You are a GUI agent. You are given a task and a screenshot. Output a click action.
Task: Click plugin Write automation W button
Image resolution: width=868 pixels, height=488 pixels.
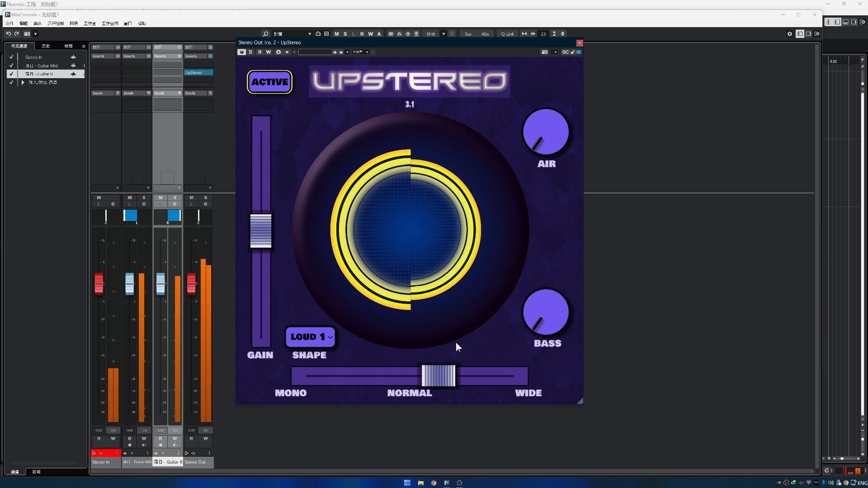click(x=269, y=52)
